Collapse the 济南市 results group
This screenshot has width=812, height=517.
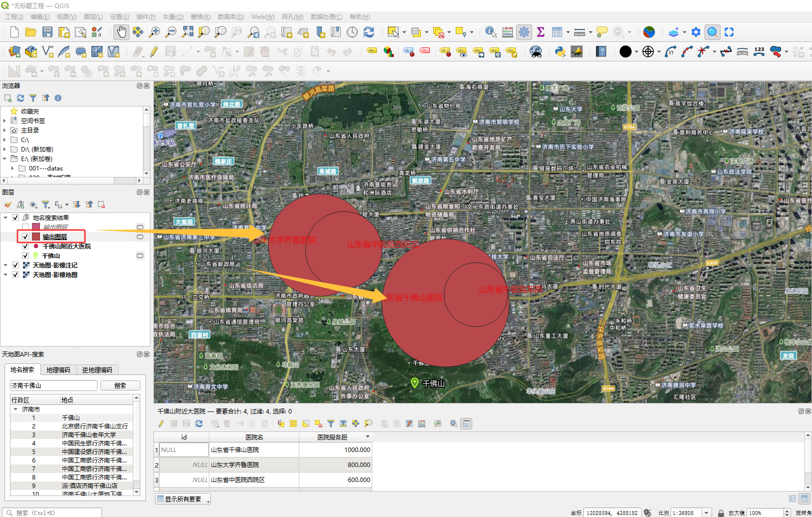click(x=15, y=409)
